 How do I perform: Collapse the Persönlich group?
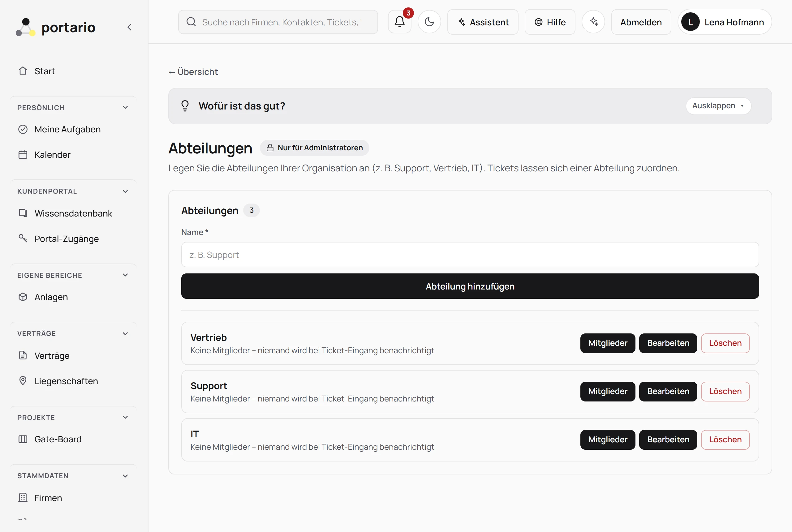(x=125, y=108)
